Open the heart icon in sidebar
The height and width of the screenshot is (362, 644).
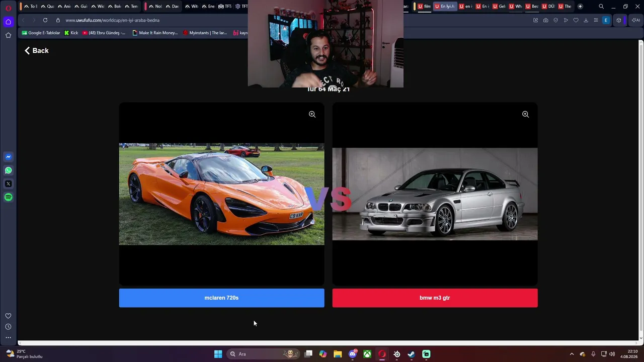[8, 316]
